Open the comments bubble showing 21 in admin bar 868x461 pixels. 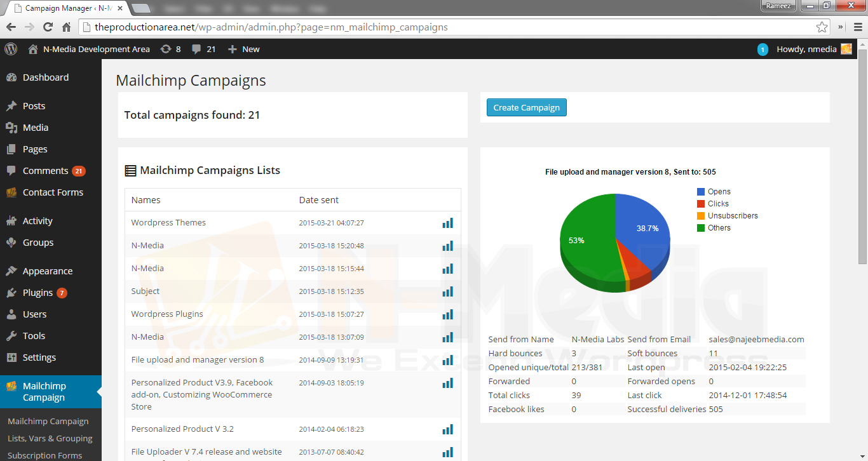pos(204,49)
